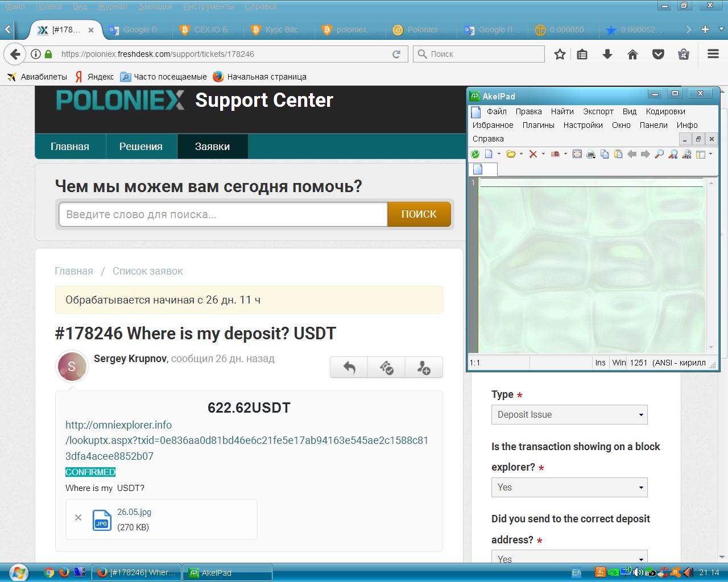Click the Firefox back arrow button
The image size is (728, 582).
(x=15, y=54)
